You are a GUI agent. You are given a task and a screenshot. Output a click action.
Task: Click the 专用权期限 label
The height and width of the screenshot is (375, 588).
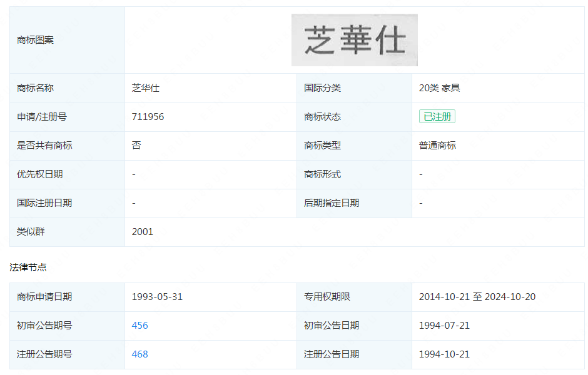click(x=327, y=297)
